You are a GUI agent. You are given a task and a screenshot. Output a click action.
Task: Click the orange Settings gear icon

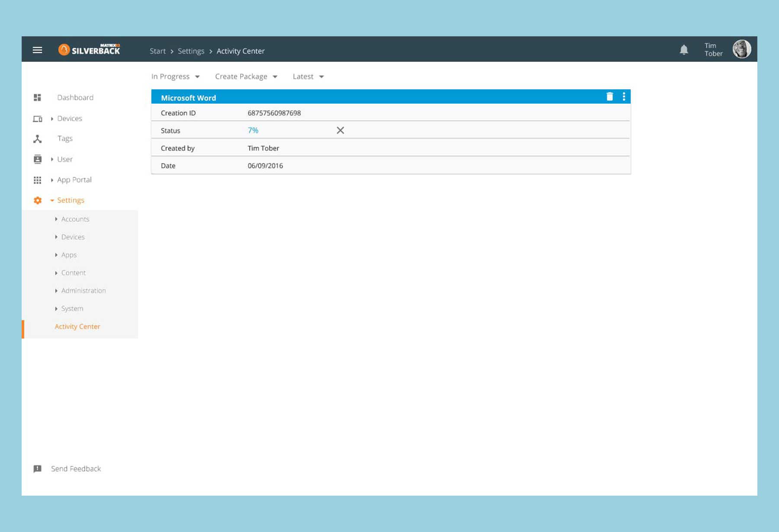[38, 200]
